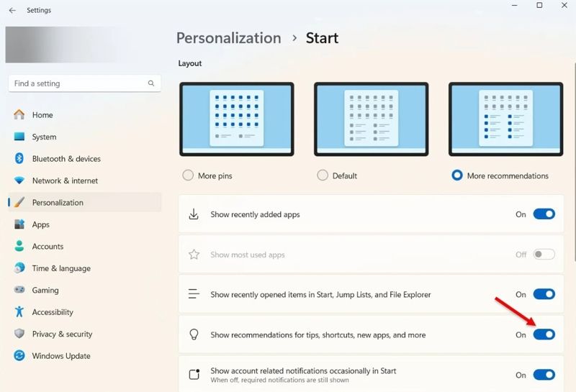The height and width of the screenshot is (392, 576).
Task: Go to Time & language settings
Action: coord(61,268)
